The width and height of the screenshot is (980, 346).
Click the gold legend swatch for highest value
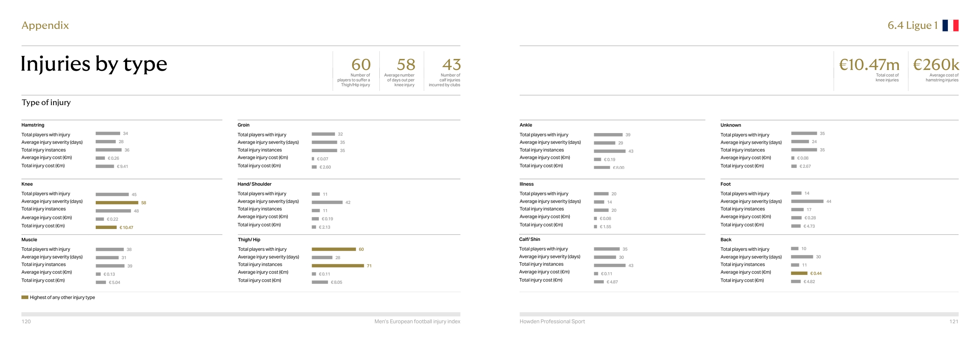click(25, 297)
